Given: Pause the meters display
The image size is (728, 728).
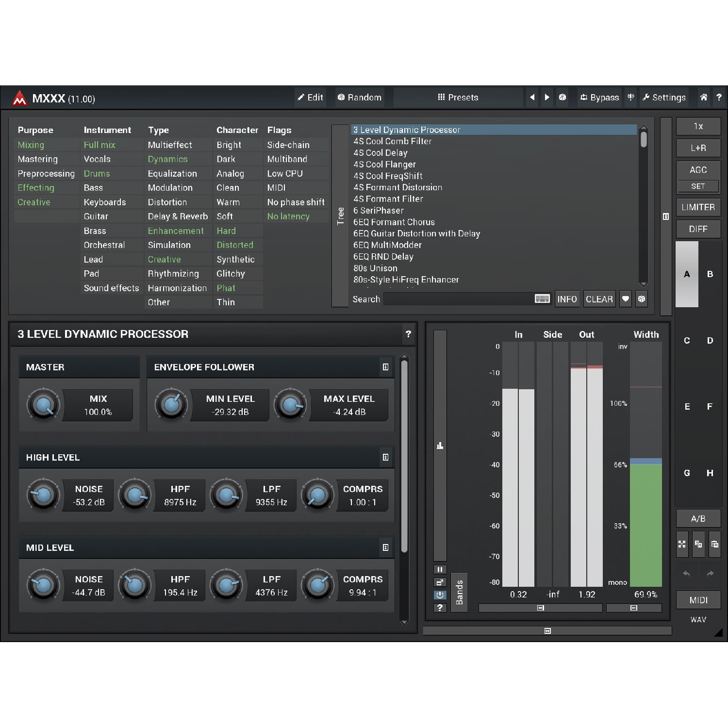Looking at the screenshot, I should 440,569.
